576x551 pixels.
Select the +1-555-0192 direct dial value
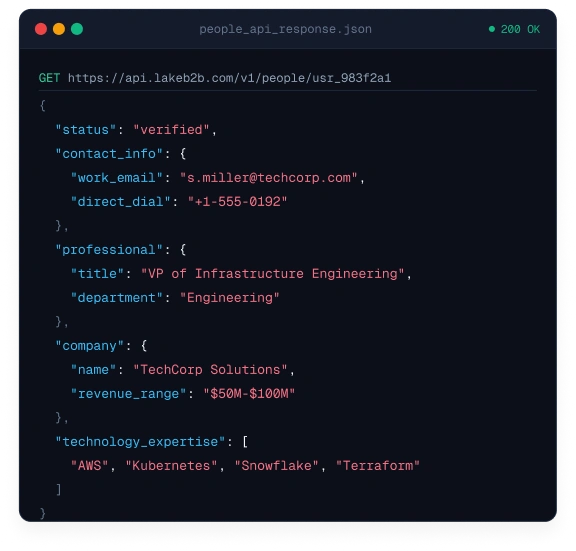237,202
